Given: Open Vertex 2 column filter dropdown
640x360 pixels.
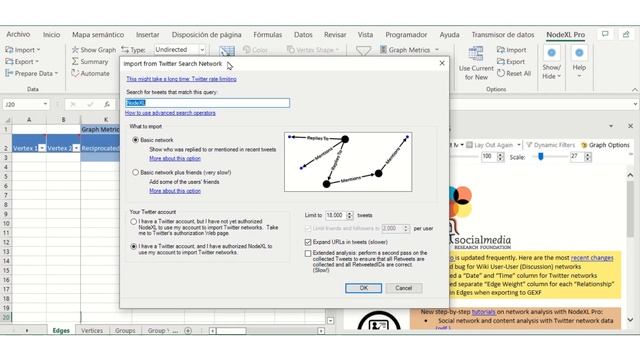Looking at the screenshot, I should (x=76, y=148).
